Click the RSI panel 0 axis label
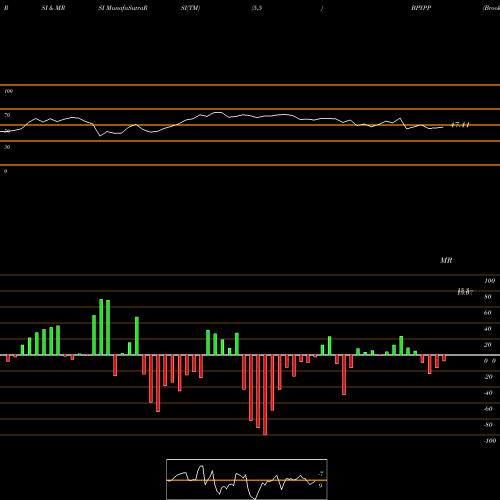Screen dimensions: 500x500 point(5,171)
